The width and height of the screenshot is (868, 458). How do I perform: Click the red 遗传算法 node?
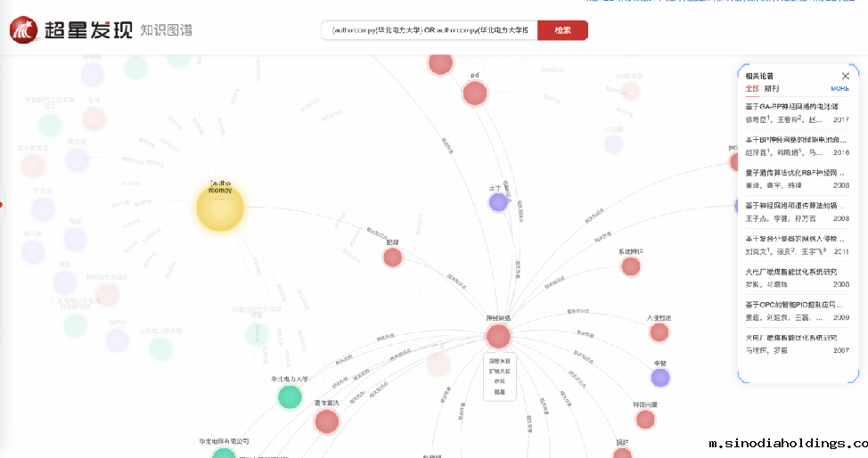(x=327, y=421)
